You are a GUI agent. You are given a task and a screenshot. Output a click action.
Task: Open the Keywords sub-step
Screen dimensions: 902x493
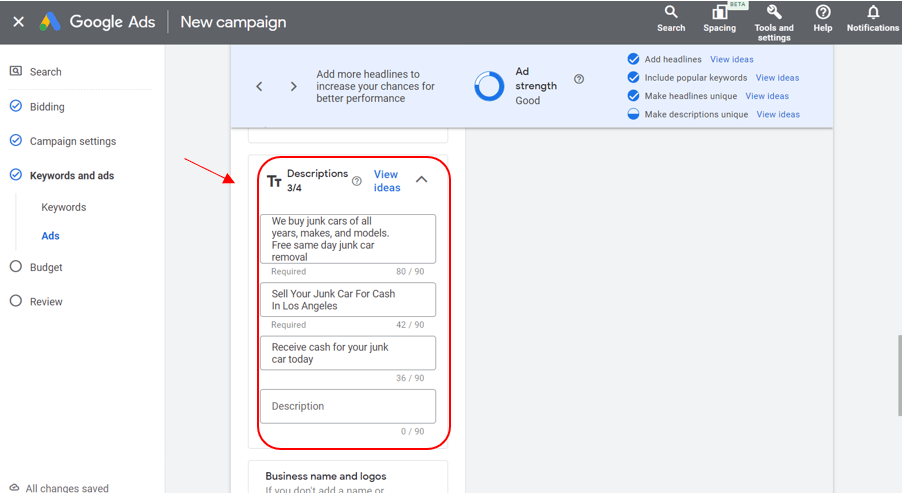[64, 207]
